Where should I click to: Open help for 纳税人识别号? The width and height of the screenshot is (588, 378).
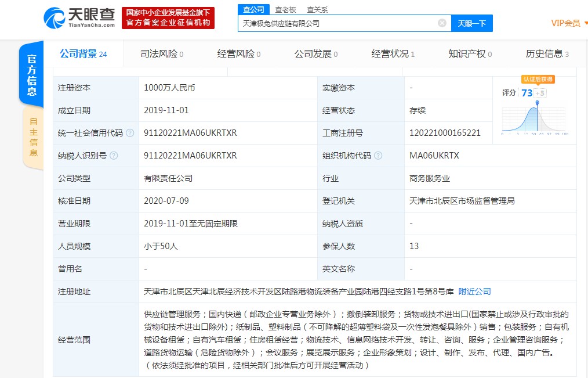114,156
